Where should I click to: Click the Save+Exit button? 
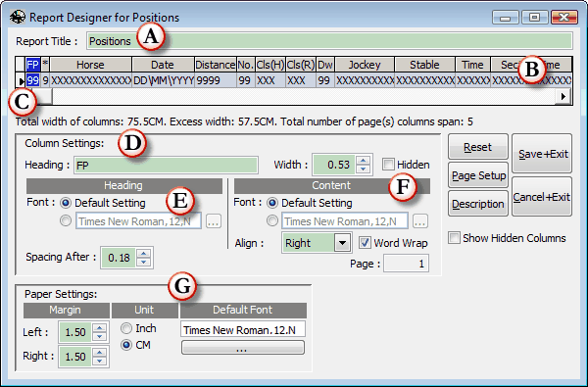pos(542,154)
